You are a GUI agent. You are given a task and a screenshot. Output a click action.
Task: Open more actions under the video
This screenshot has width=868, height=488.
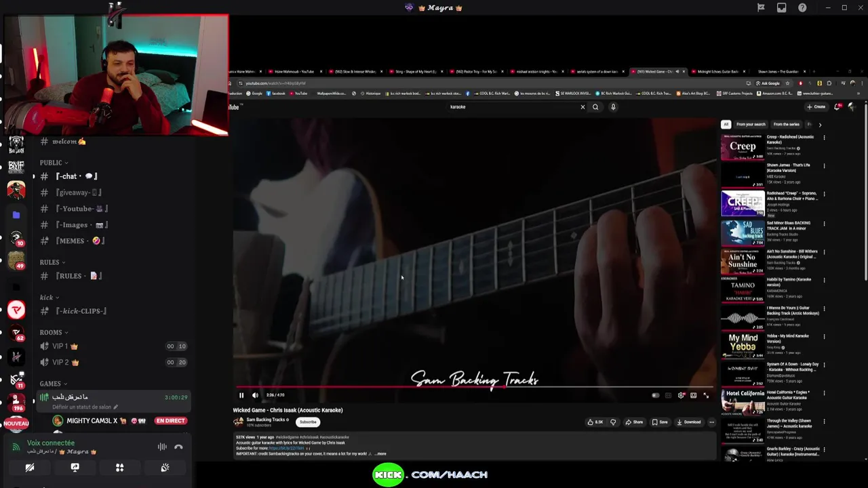click(x=711, y=422)
